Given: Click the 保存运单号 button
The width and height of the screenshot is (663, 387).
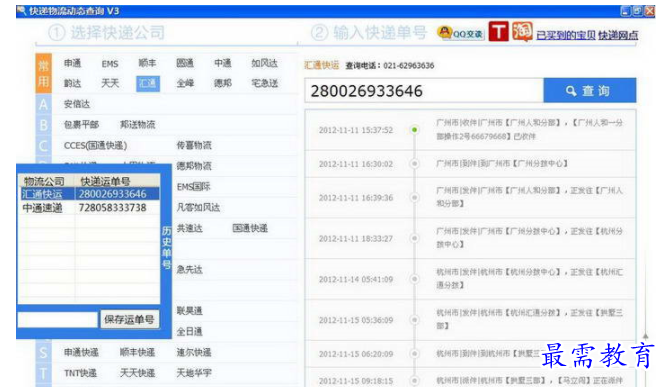Looking at the screenshot, I should coord(129,319).
